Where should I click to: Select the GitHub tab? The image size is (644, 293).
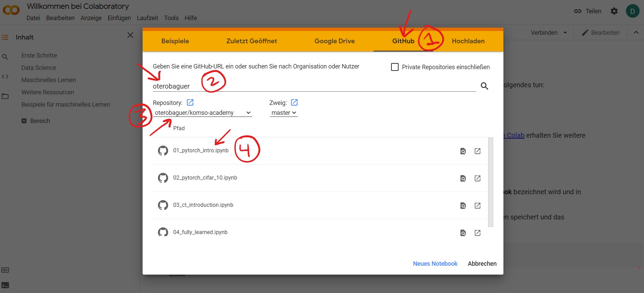[x=403, y=41]
